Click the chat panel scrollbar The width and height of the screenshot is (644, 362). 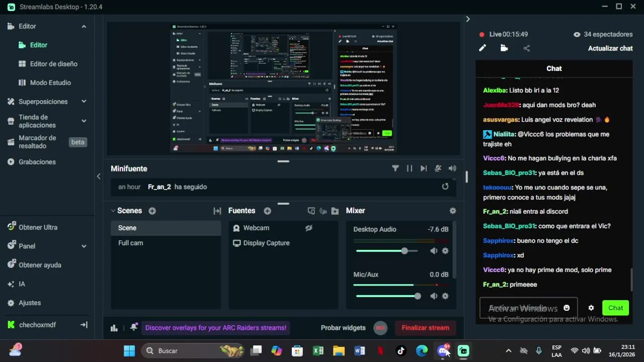[631, 279]
